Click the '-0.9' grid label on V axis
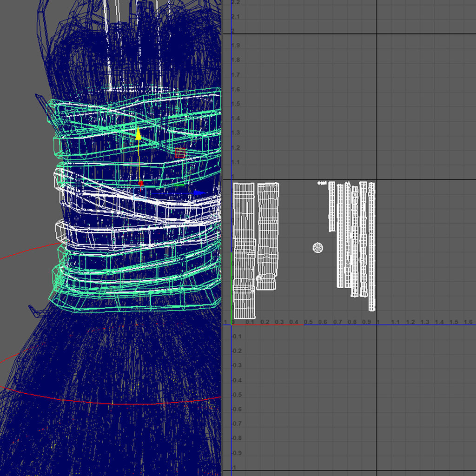Screen dimensions: 476x476 pyautogui.click(x=237, y=453)
